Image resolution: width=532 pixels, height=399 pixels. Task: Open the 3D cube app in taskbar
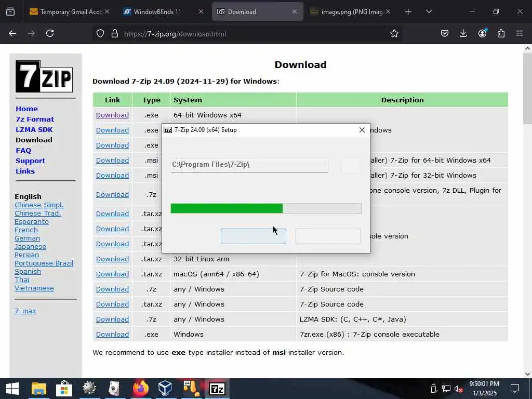click(166, 389)
